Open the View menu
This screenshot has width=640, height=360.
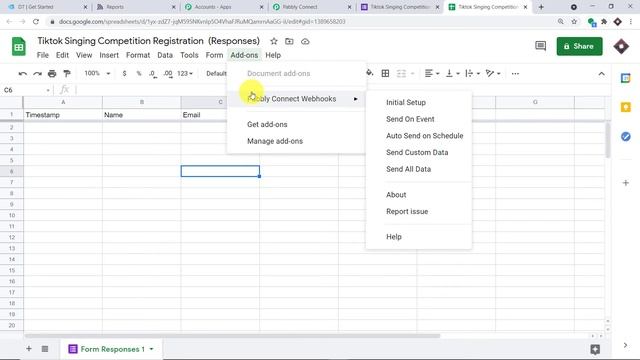tap(84, 55)
